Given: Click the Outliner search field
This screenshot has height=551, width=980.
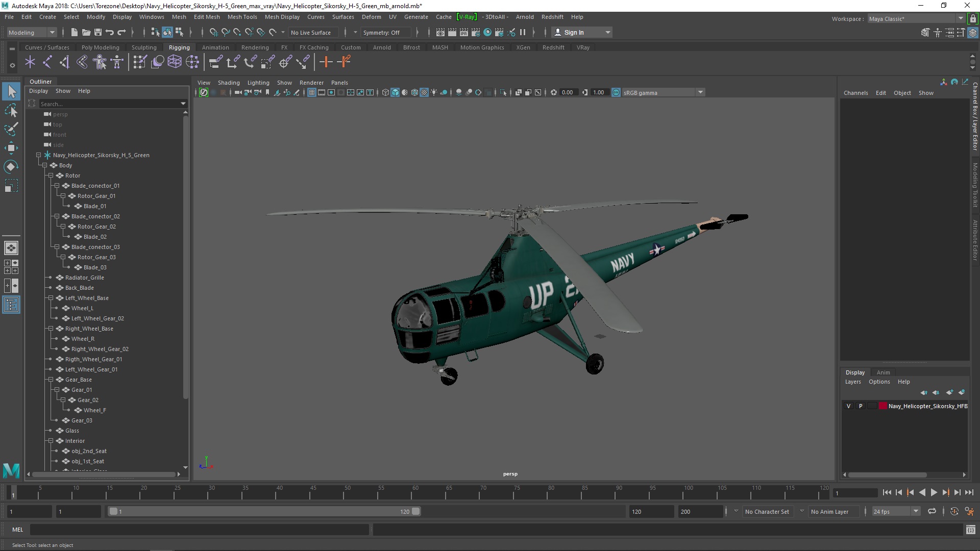Looking at the screenshot, I should [x=111, y=104].
